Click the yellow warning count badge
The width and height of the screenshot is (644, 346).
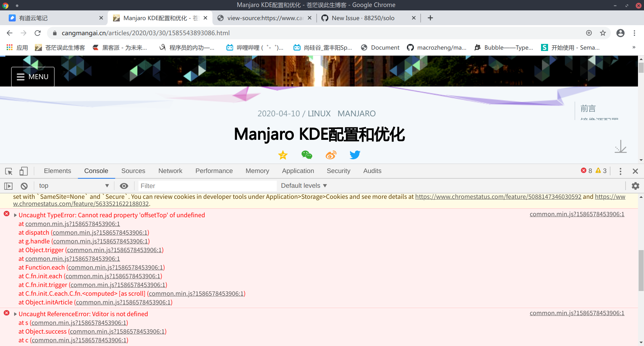point(601,171)
